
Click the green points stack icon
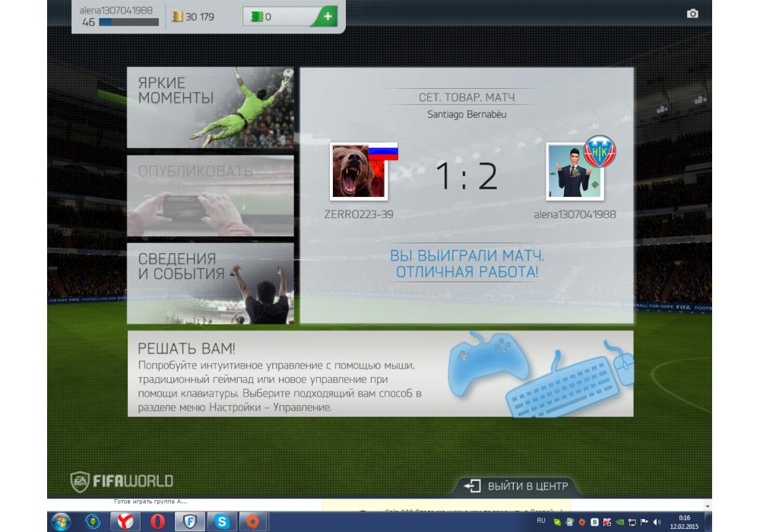point(257,17)
